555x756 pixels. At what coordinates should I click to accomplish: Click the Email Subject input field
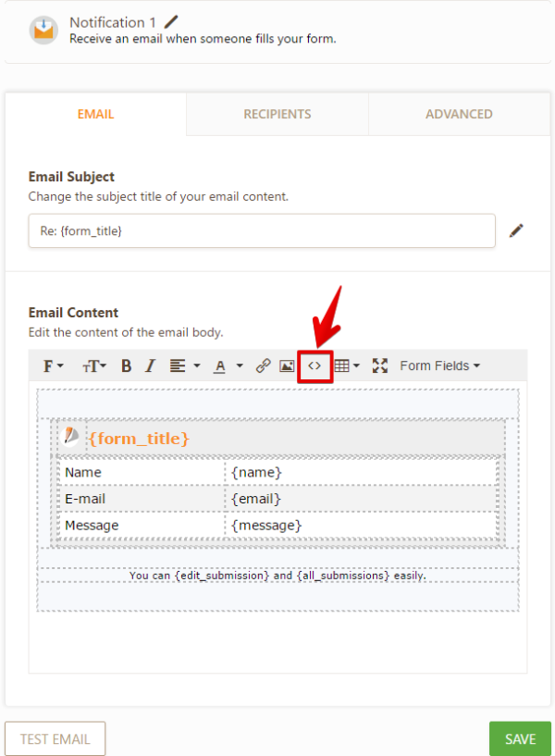click(x=262, y=231)
